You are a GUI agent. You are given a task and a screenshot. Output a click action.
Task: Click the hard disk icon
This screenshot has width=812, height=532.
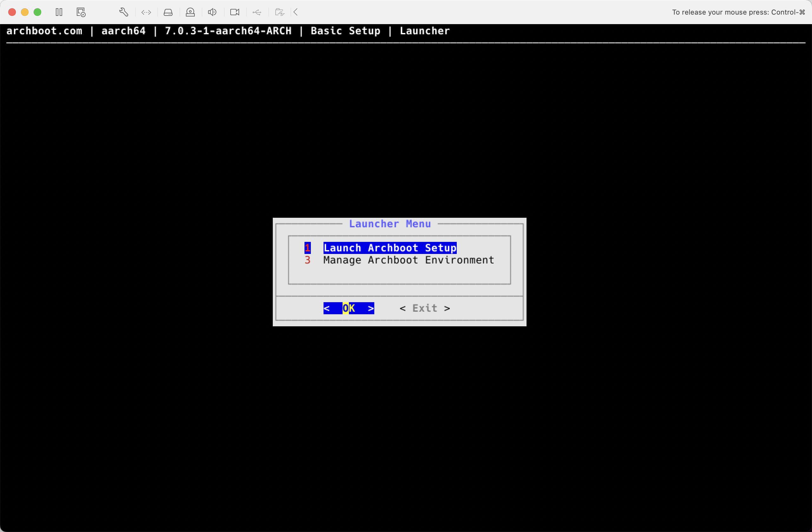coord(168,12)
